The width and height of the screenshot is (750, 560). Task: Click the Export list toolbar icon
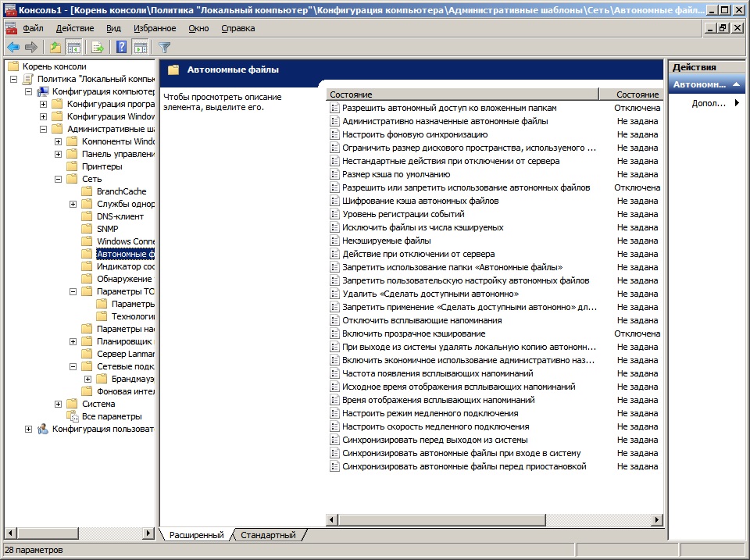pyautogui.click(x=98, y=47)
